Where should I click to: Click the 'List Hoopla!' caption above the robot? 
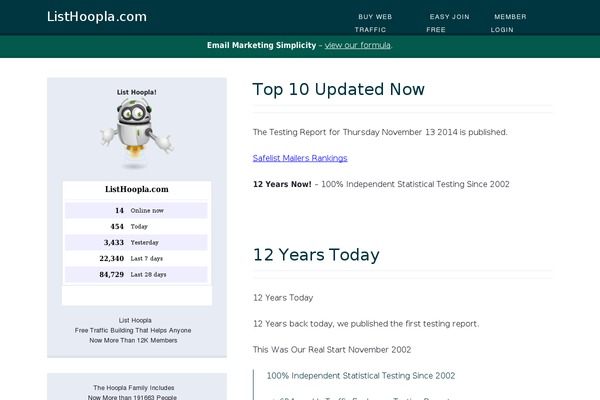[x=137, y=93]
